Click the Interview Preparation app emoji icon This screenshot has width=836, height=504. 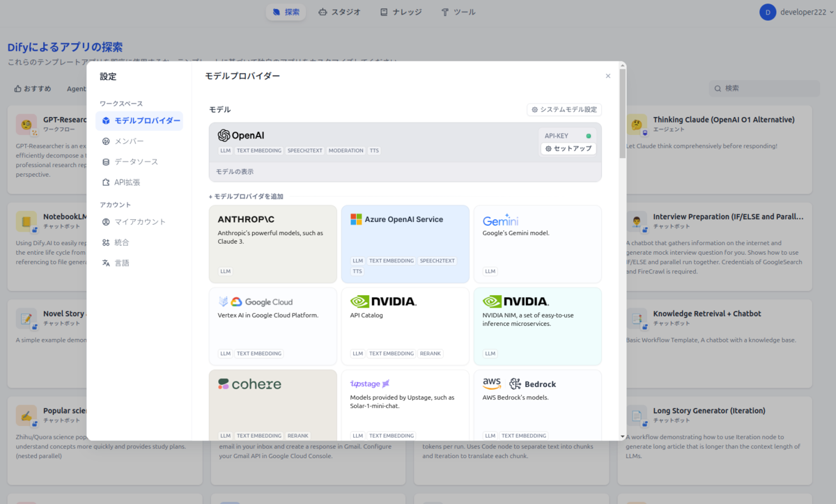point(637,222)
